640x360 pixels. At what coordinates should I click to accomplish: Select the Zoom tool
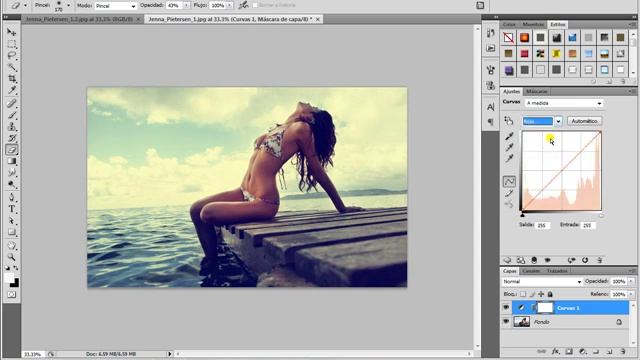click(12, 257)
